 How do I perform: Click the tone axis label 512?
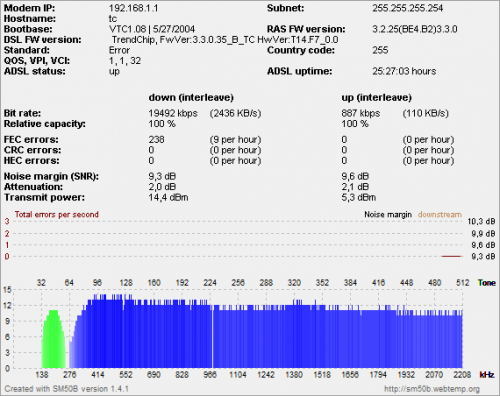coord(463,283)
